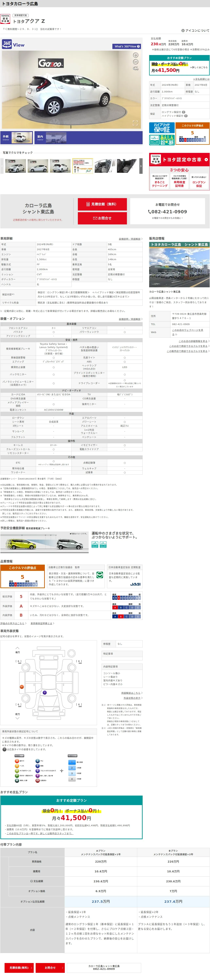Show previous photos in the thumbnail strip
The image size is (210, 980).
coord(2,166)
